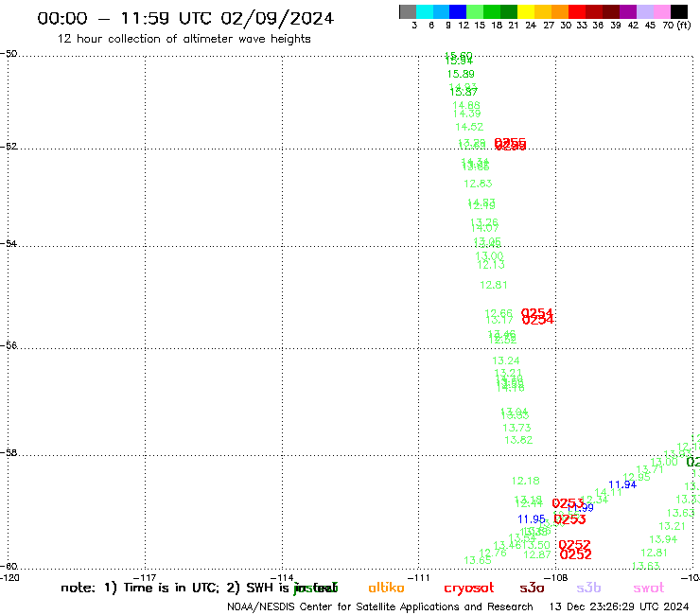700x615 pixels.
Task: Select the wave height value '12.87'
Action: tap(537, 554)
